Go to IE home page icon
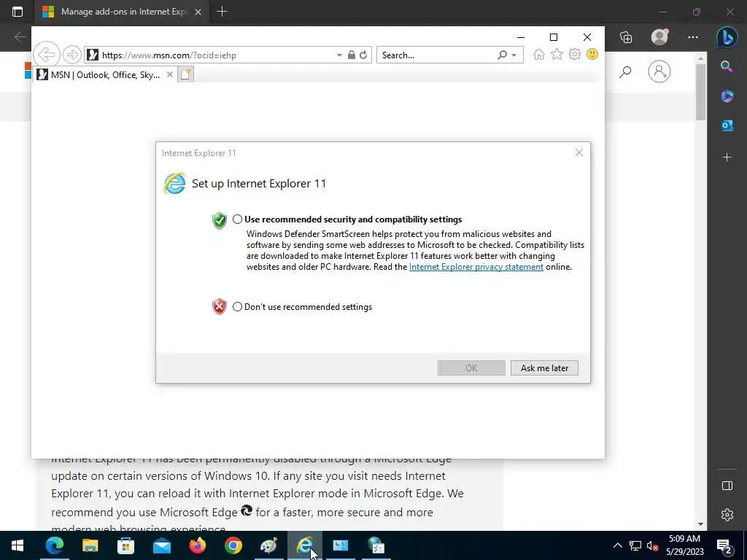Viewport: 747px width, 560px height. [x=539, y=54]
